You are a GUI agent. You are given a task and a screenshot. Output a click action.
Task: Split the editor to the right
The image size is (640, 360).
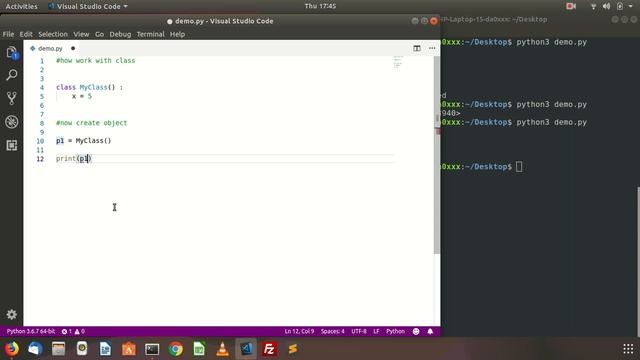pyautogui.click(x=417, y=48)
